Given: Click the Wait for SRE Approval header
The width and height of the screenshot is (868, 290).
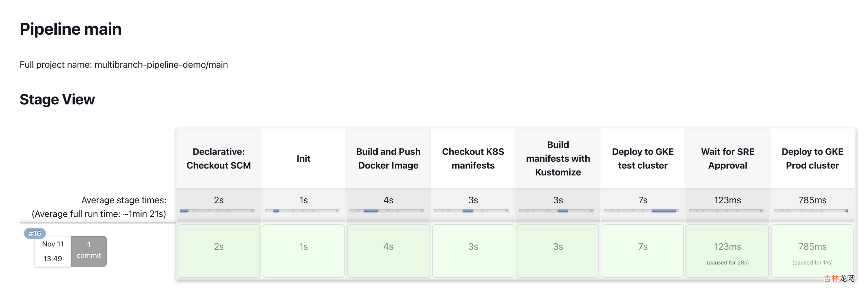Looking at the screenshot, I should coord(727,158).
